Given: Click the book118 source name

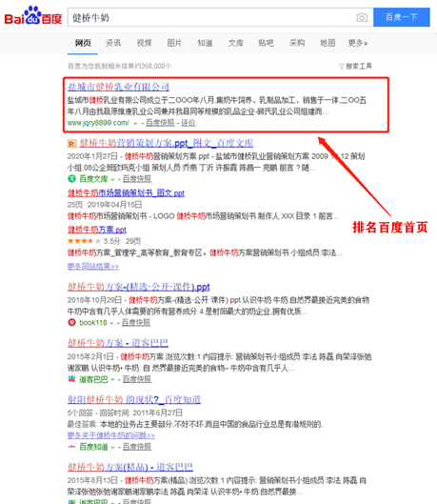Looking at the screenshot, I should coord(93,322).
